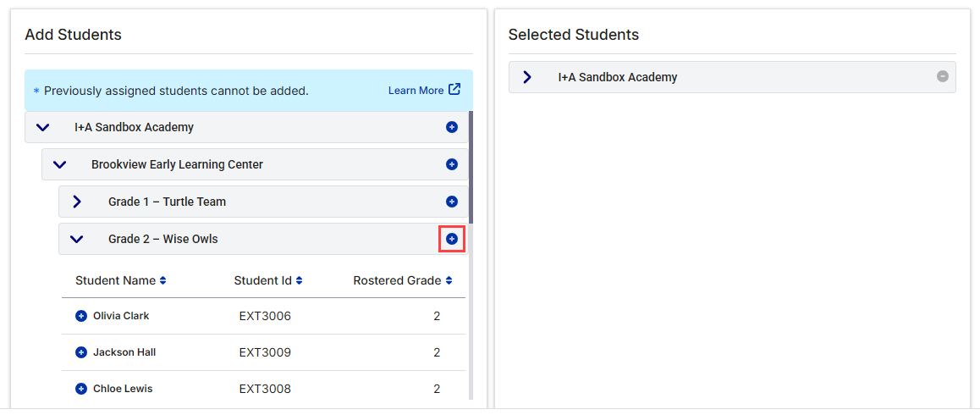Add student Jackson Hall
The height and width of the screenshot is (415, 980).
tap(80, 352)
